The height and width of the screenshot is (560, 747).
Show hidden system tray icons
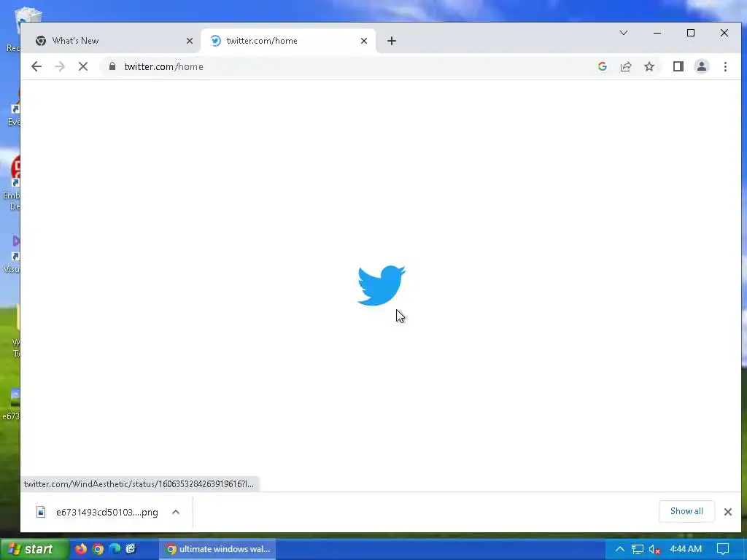[x=619, y=549]
